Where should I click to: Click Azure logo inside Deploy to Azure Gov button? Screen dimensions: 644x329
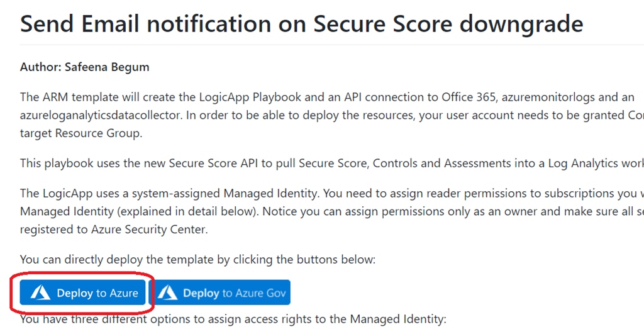click(168, 293)
